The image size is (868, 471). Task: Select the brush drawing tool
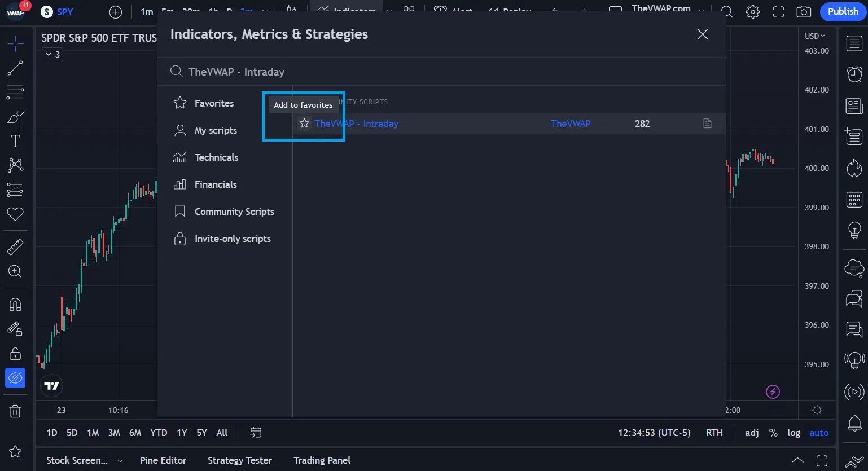click(x=15, y=117)
